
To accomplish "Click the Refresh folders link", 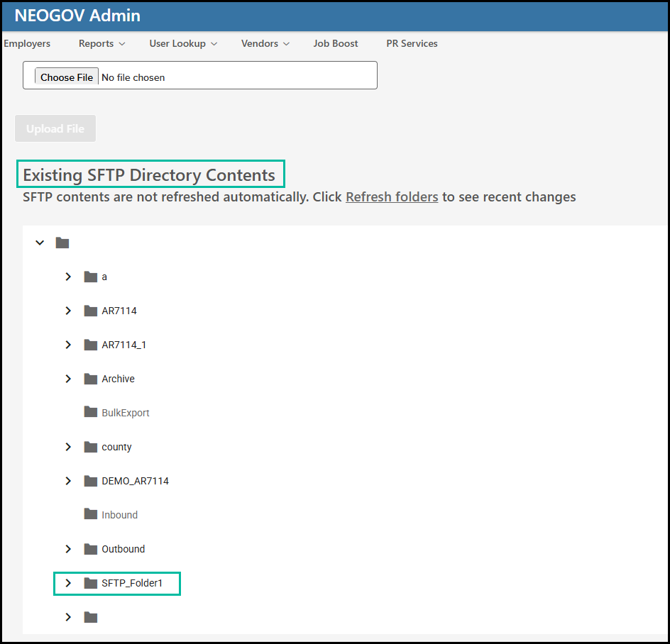I will click(x=392, y=197).
